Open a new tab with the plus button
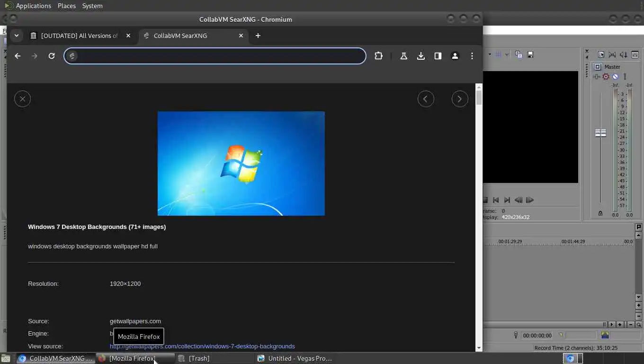The width and height of the screenshot is (644, 364). tap(258, 36)
